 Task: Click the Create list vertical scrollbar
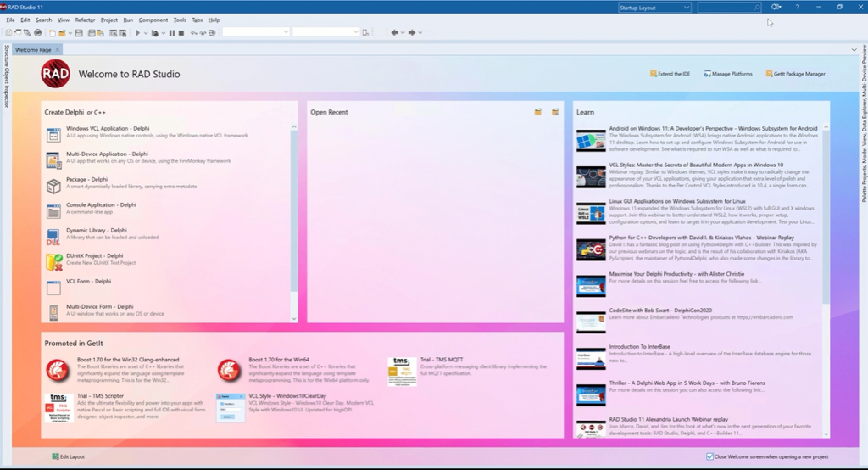pos(294,223)
